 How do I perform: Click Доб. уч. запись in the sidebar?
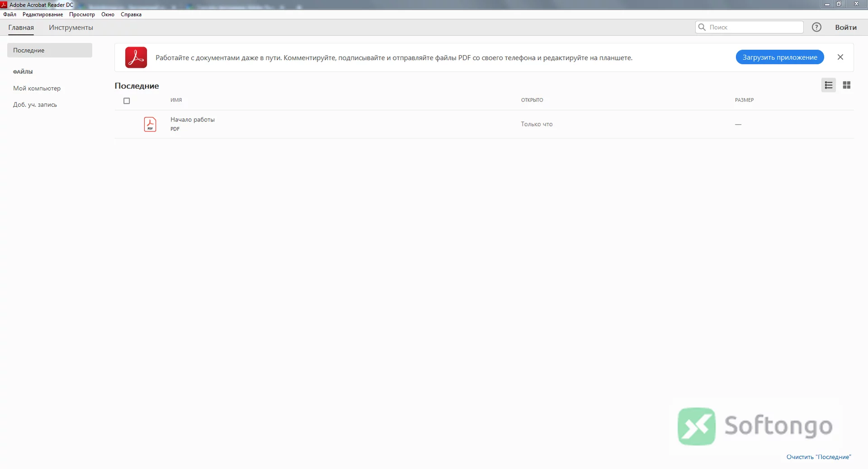tap(35, 104)
